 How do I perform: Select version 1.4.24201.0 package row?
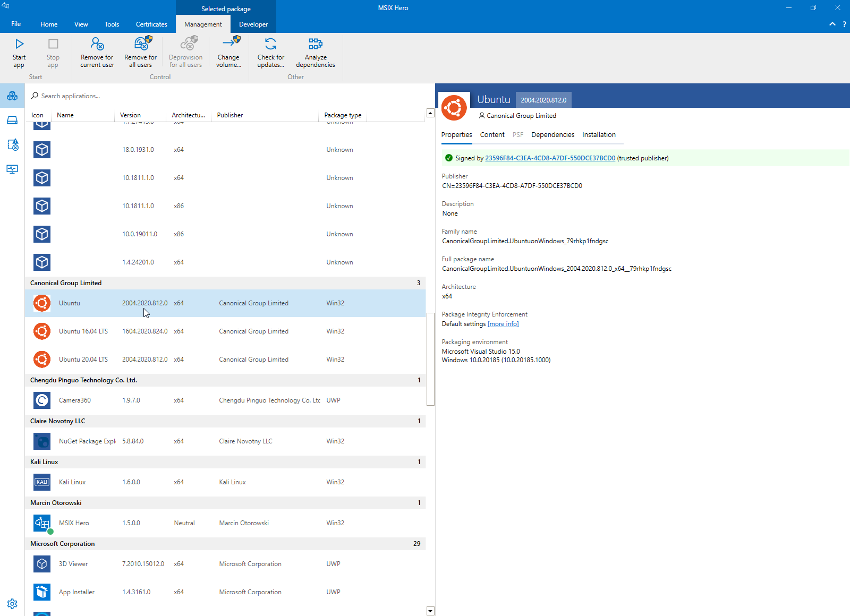coord(225,262)
